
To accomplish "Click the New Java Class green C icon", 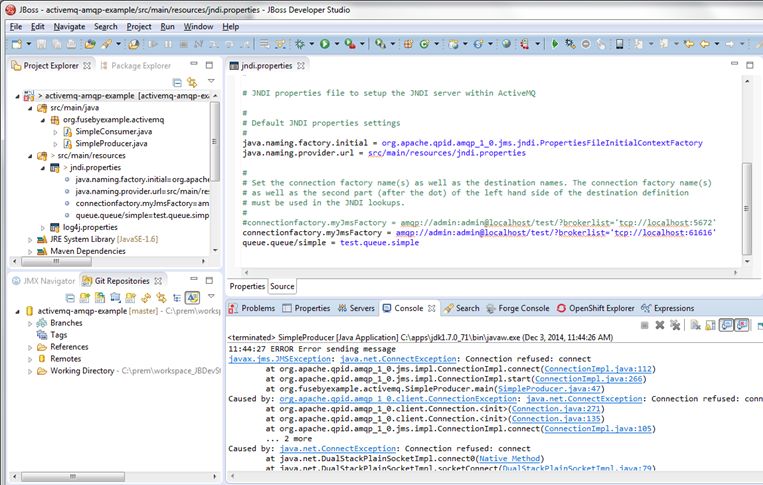I will coord(424,44).
